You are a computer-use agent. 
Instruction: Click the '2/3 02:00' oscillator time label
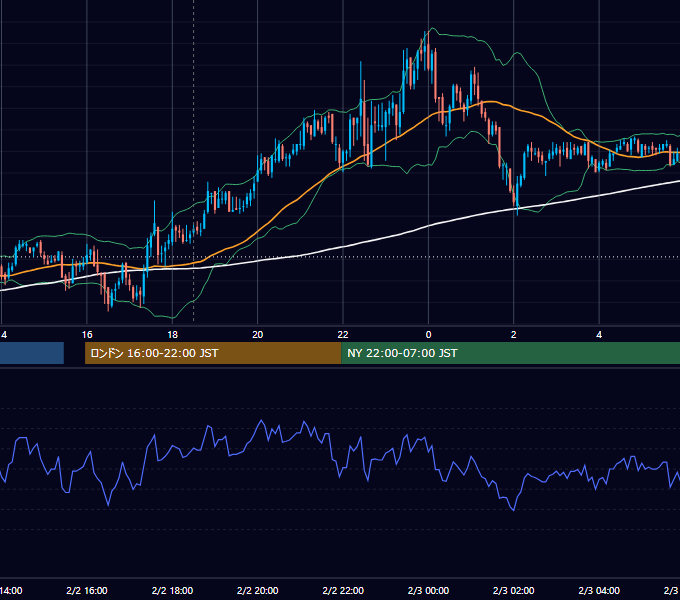point(513,590)
